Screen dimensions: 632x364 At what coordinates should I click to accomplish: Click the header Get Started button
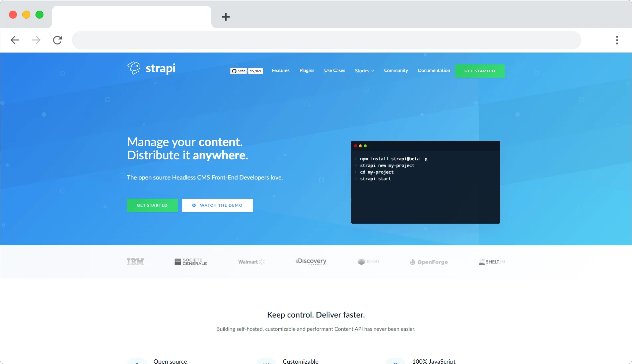[x=480, y=71]
